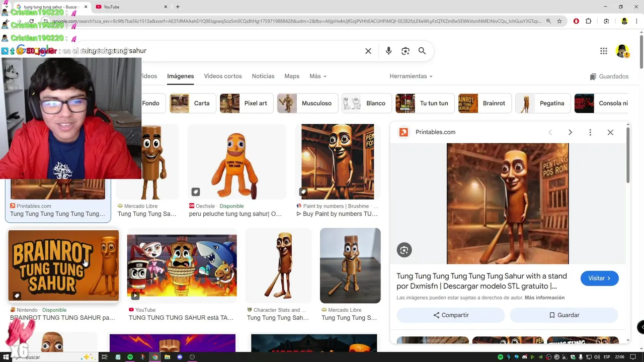The width and height of the screenshot is (644, 362).
Task: Open Google Lens image search icon
Action: 406,51
